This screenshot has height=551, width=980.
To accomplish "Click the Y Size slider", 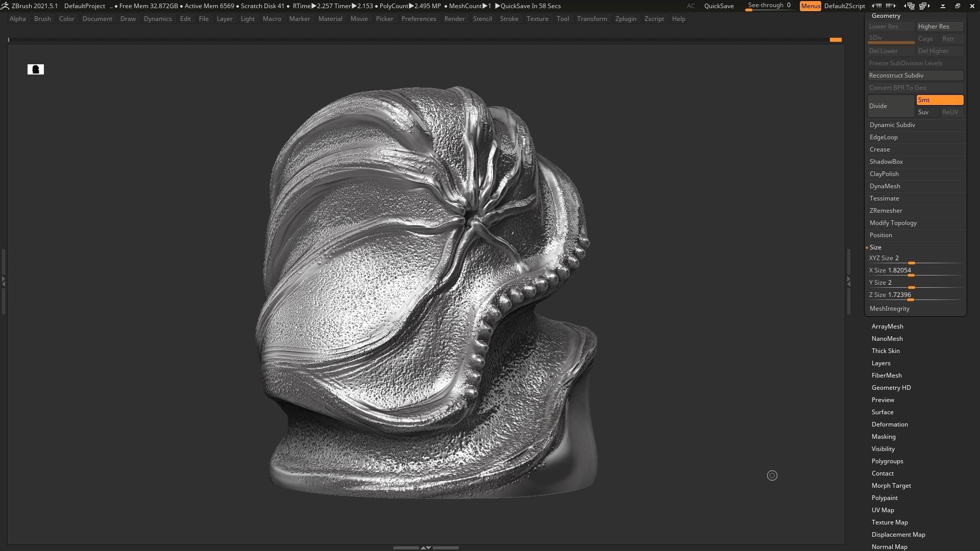I will (915, 283).
